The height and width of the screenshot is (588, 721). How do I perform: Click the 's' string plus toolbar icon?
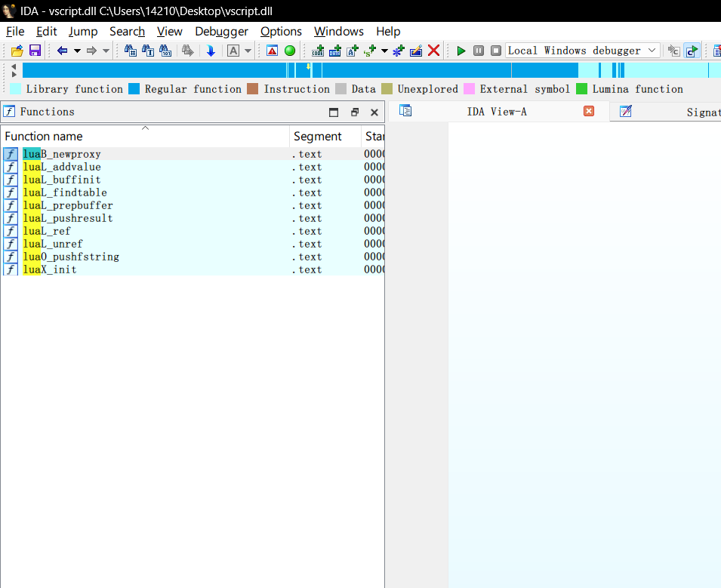(370, 51)
